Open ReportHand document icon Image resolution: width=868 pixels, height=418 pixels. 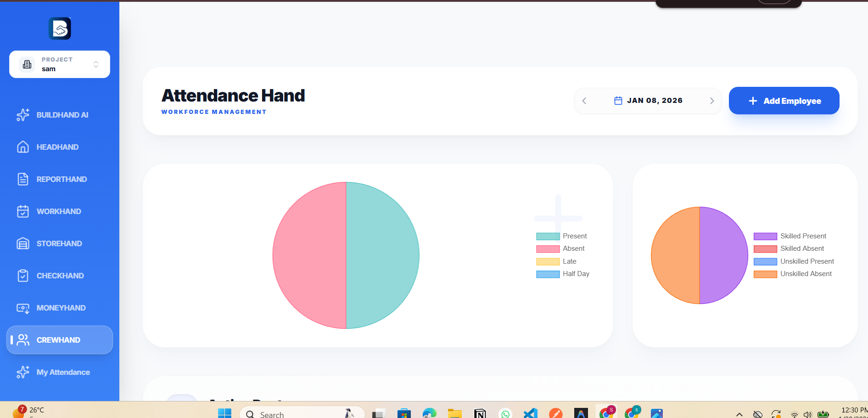[x=23, y=179]
